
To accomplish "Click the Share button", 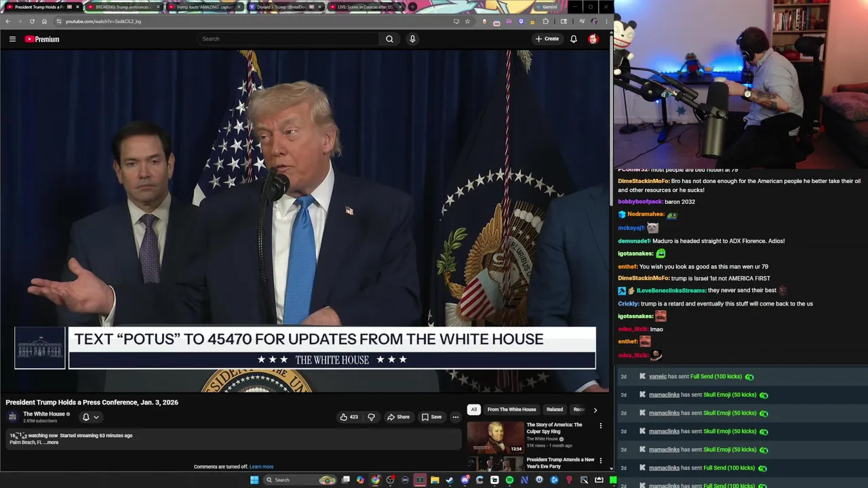I will point(399,417).
